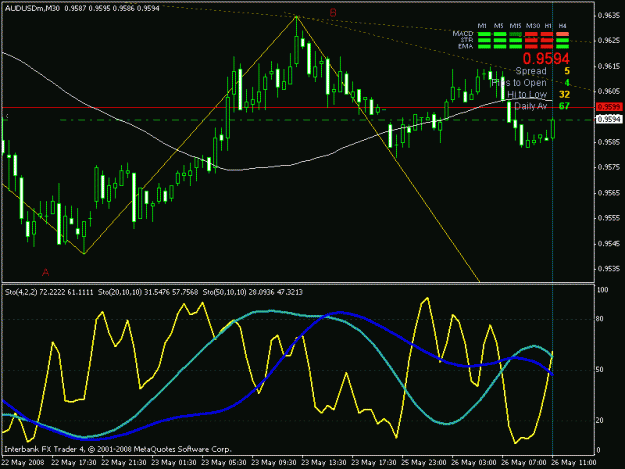Viewport: 625px width, 469px height.
Task: Click the Sto(4,2,2) 72.2222 61.1111 indicator label
Action: point(49,292)
